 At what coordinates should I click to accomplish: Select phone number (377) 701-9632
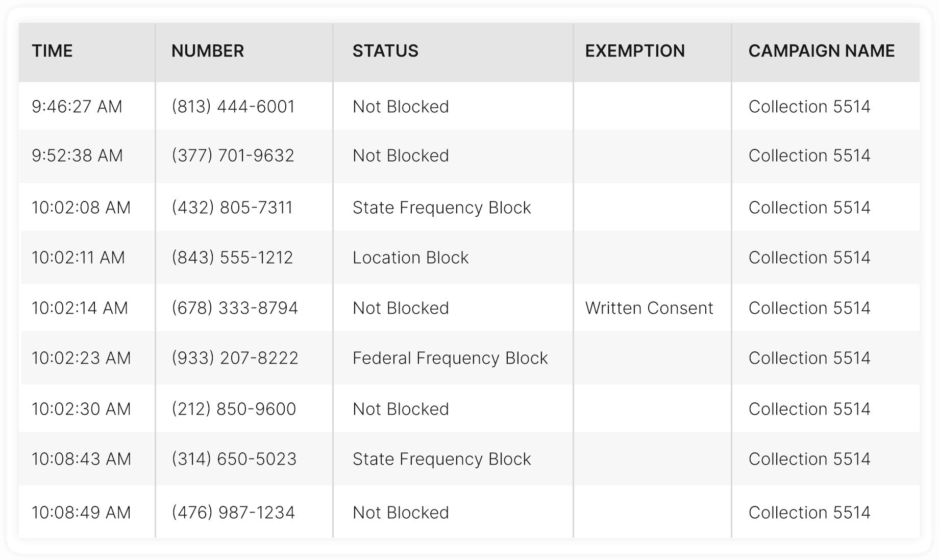point(233,156)
